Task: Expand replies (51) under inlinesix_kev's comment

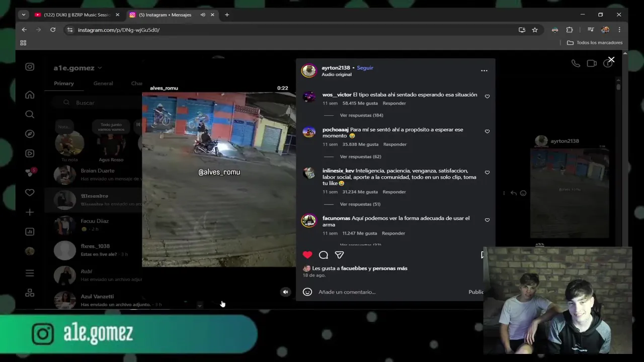Action: (360, 204)
